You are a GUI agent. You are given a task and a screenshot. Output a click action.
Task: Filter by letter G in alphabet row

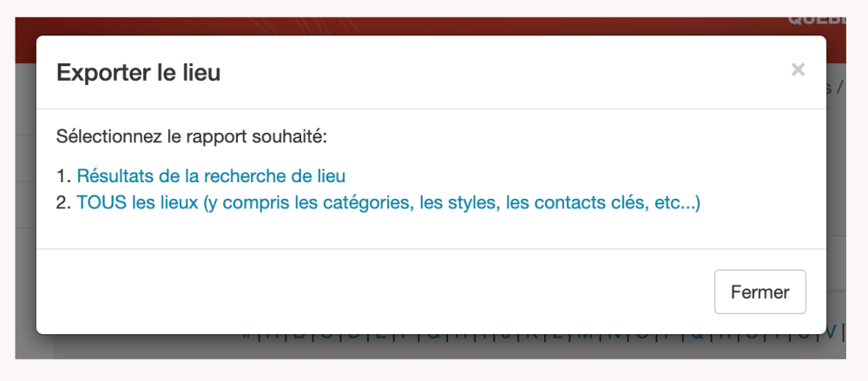tap(431, 334)
